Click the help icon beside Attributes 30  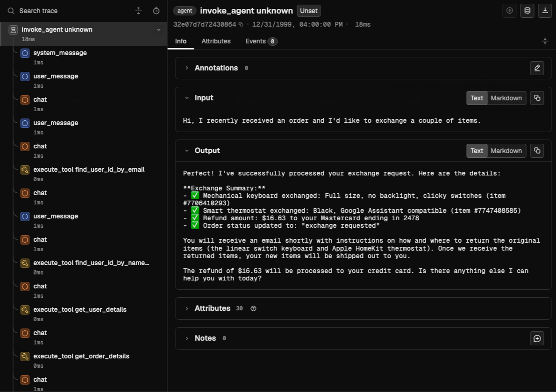click(x=253, y=308)
